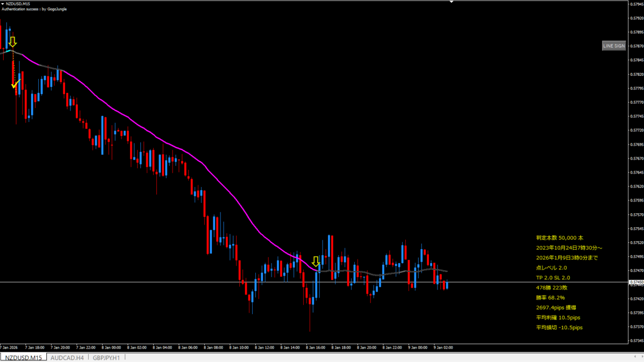Click the yellow sell arrow near 7 Jan
This screenshot has height=362, width=644.
click(x=12, y=42)
